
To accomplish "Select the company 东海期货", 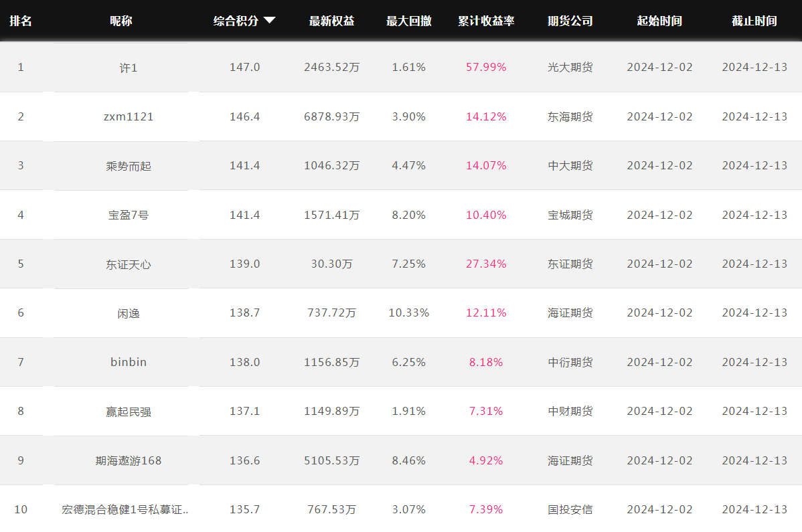I will pyautogui.click(x=570, y=116).
